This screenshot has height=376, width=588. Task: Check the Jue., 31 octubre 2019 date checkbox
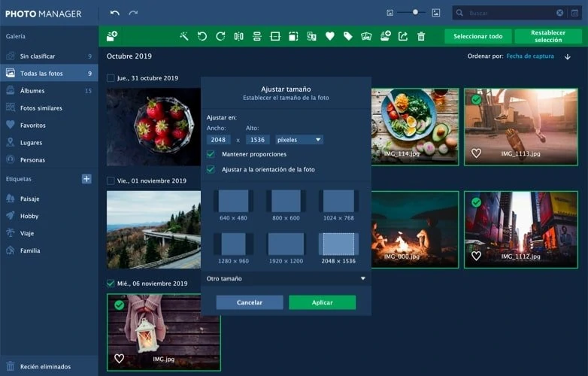tap(111, 78)
